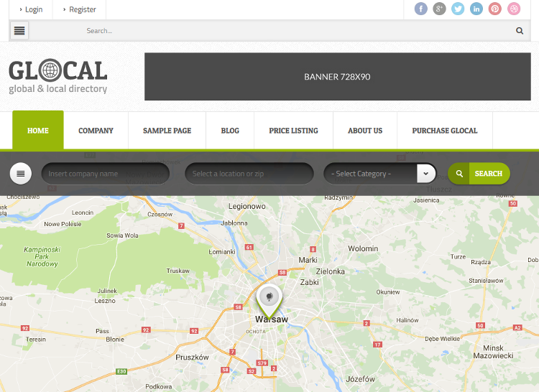Open the ABOUT US menu item
The height and width of the screenshot is (392, 539).
click(365, 131)
